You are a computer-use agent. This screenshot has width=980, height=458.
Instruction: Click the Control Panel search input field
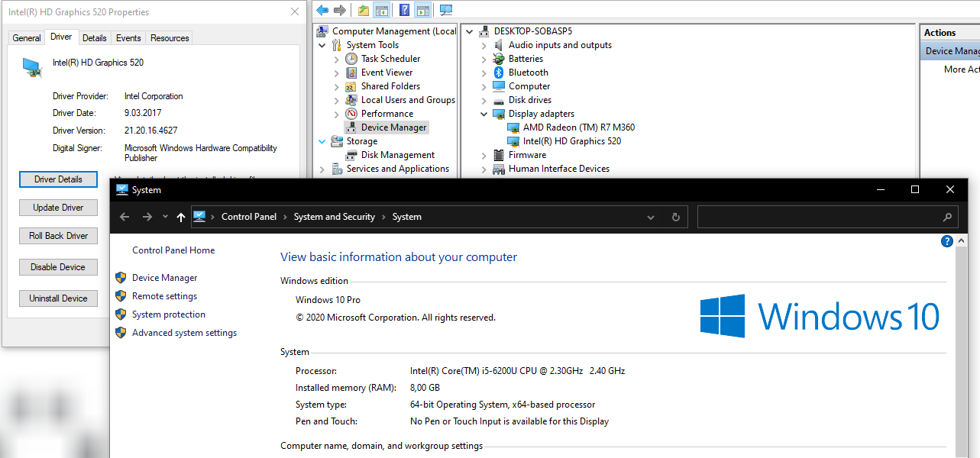pyautogui.click(x=817, y=217)
